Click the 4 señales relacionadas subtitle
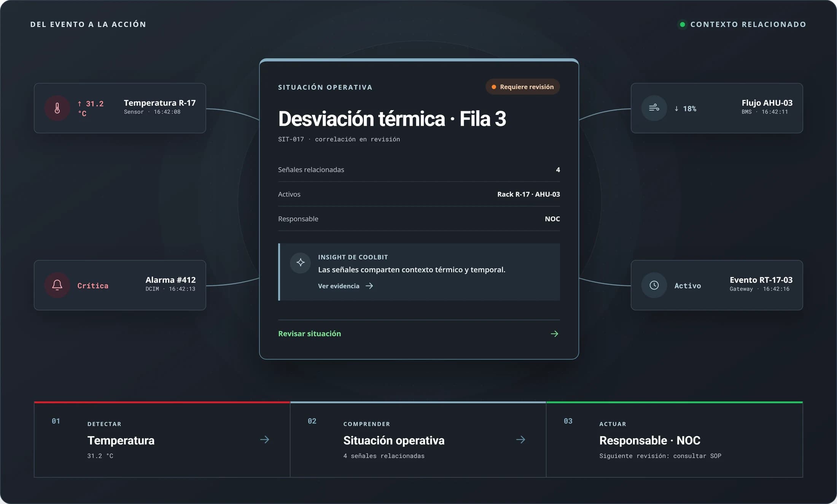 coord(384,456)
